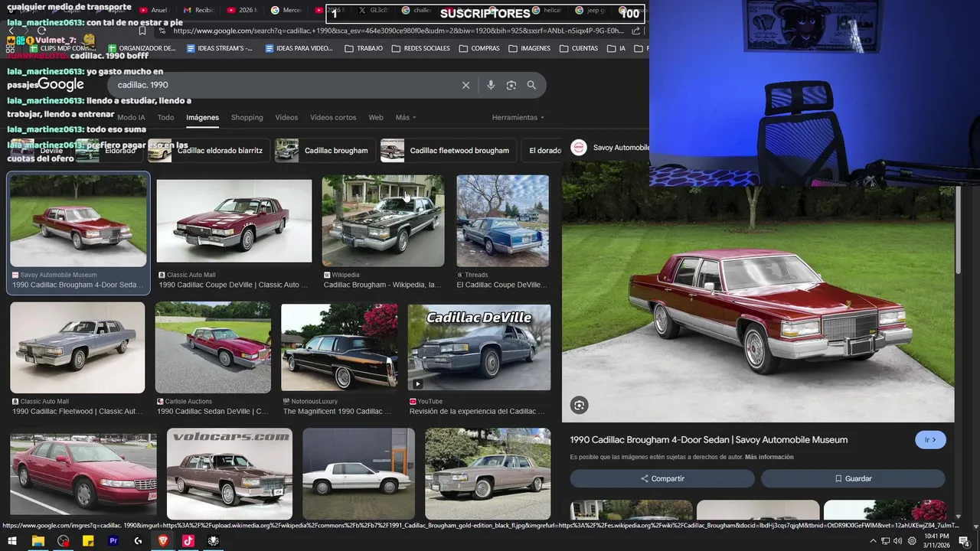Open the Wikipedia Cadillac Brougham thumbnail
This screenshot has width=980, height=551.
click(x=383, y=221)
